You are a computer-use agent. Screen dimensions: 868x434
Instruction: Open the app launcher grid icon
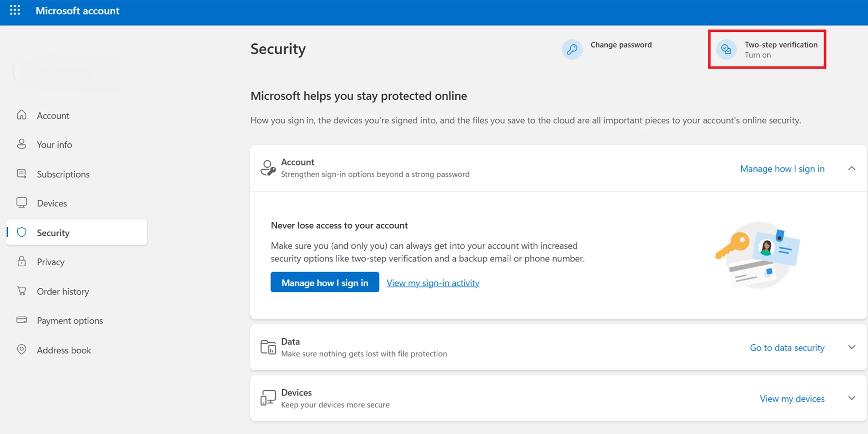(x=15, y=10)
